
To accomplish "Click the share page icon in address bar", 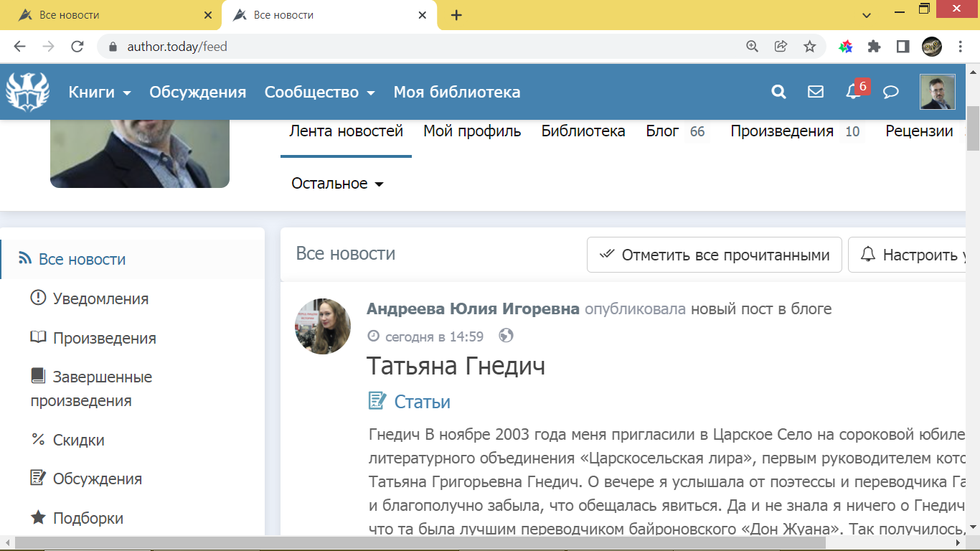I will click(781, 47).
